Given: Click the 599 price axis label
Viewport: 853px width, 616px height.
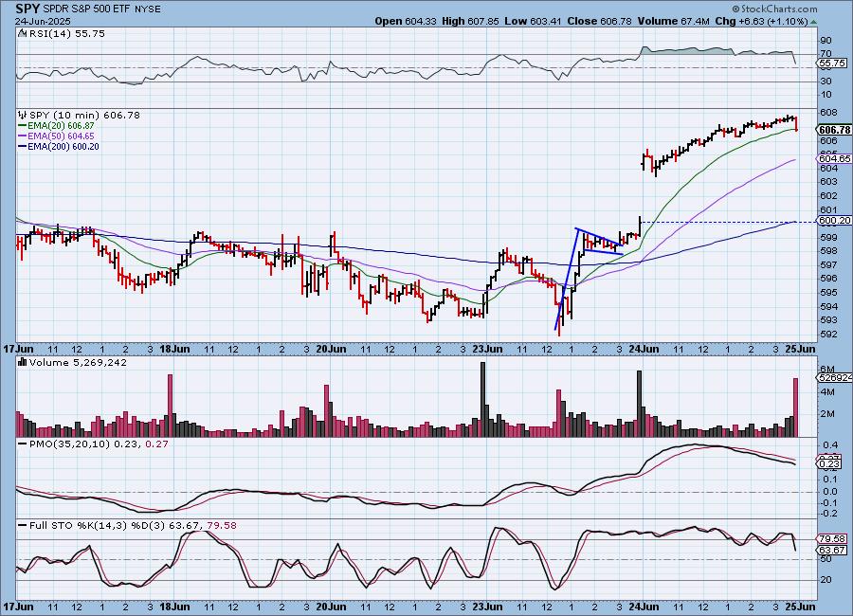Looking at the screenshot, I should pyautogui.click(x=828, y=237).
